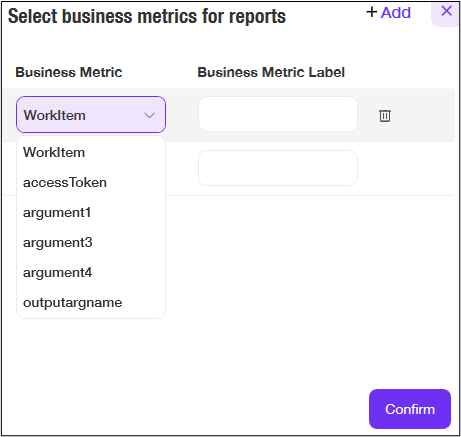The width and height of the screenshot is (461, 437).
Task: Close the business metrics dialog
Action: (x=446, y=11)
